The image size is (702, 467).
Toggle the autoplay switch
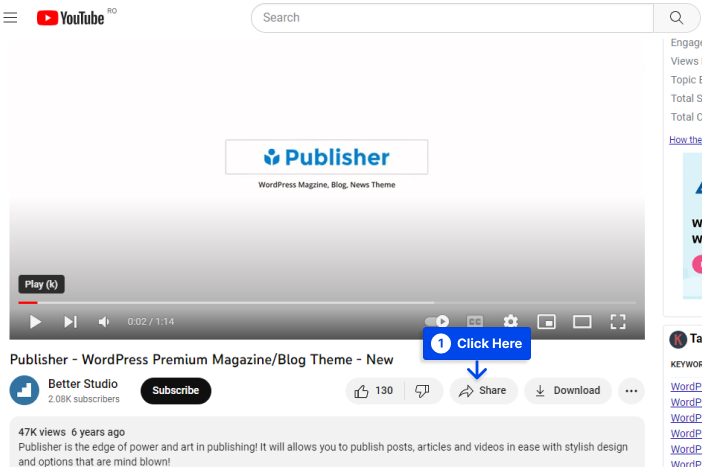coord(437,321)
